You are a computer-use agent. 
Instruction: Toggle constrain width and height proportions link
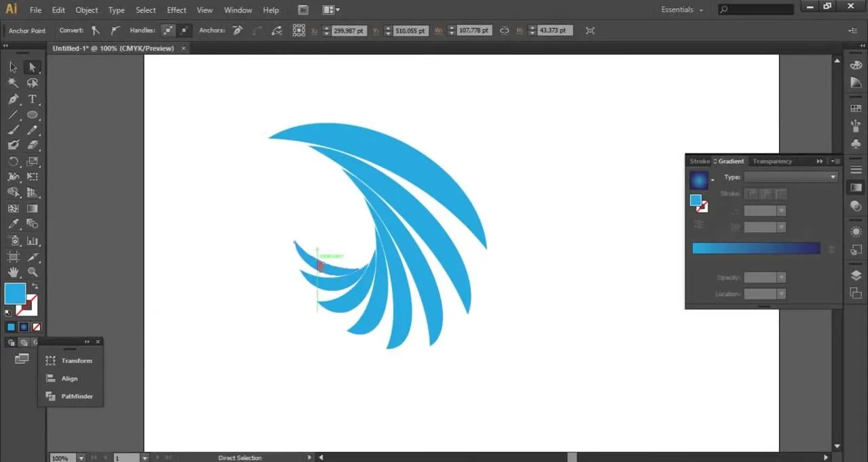(x=504, y=30)
